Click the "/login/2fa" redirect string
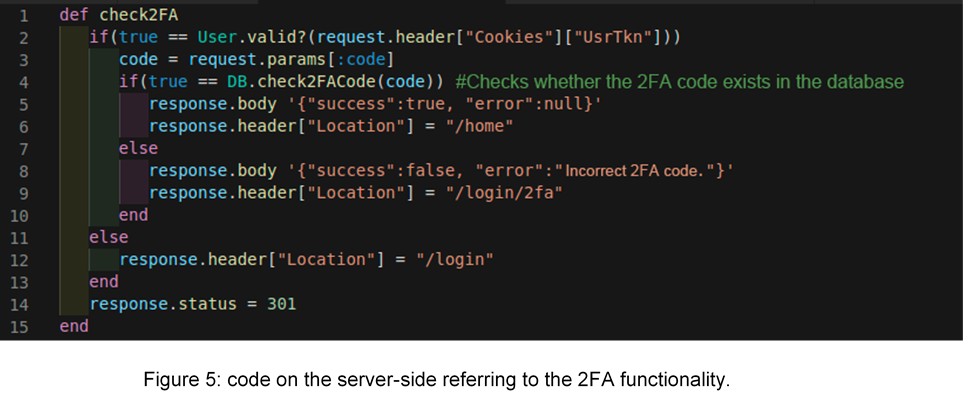 click(x=504, y=193)
